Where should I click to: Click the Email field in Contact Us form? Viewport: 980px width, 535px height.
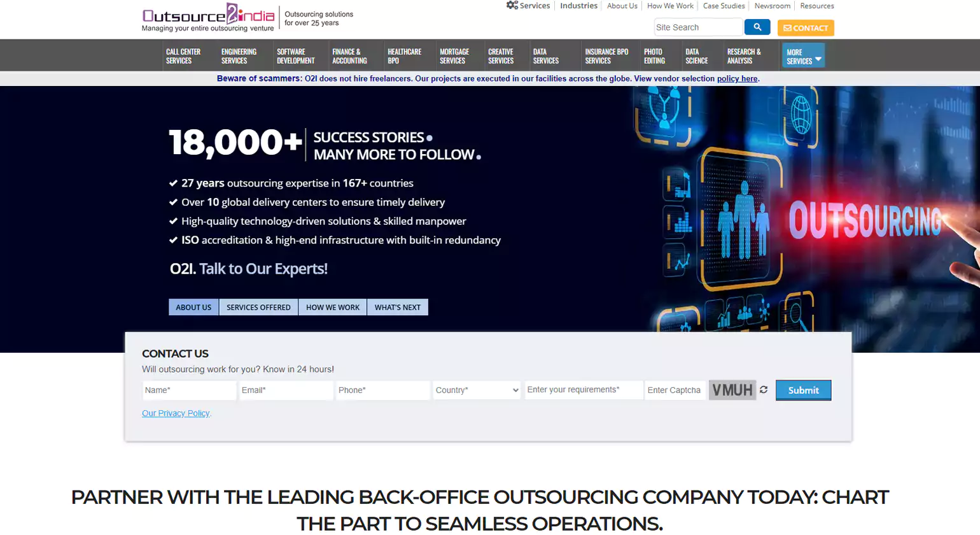point(285,389)
